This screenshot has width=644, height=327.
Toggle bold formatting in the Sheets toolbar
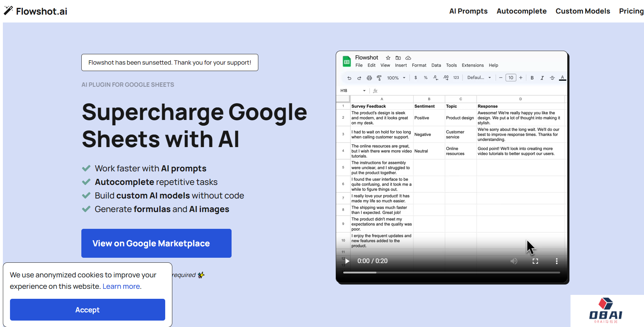tap(532, 78)
